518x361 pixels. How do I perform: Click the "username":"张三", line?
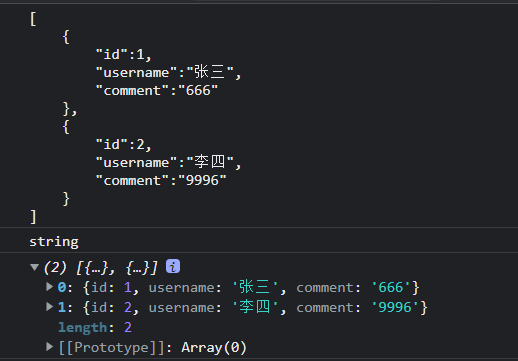(168, 72)
